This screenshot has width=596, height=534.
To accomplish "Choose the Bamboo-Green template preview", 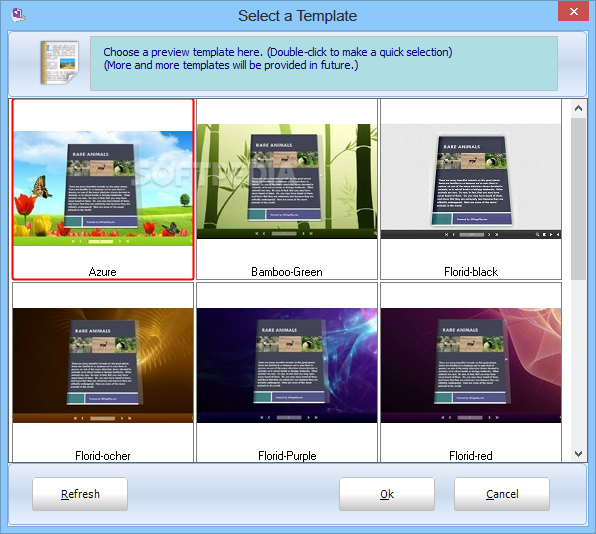I will coord(287,181).
